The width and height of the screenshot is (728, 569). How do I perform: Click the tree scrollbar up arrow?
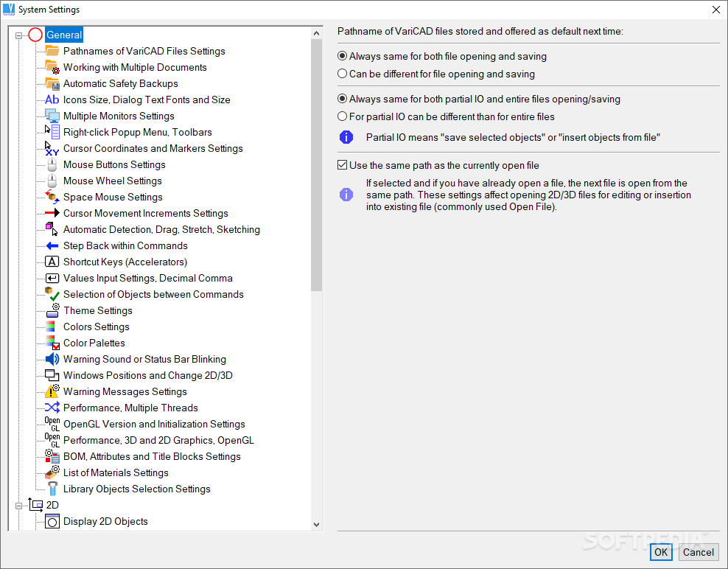pyautogui.click(x=316, y=33)
